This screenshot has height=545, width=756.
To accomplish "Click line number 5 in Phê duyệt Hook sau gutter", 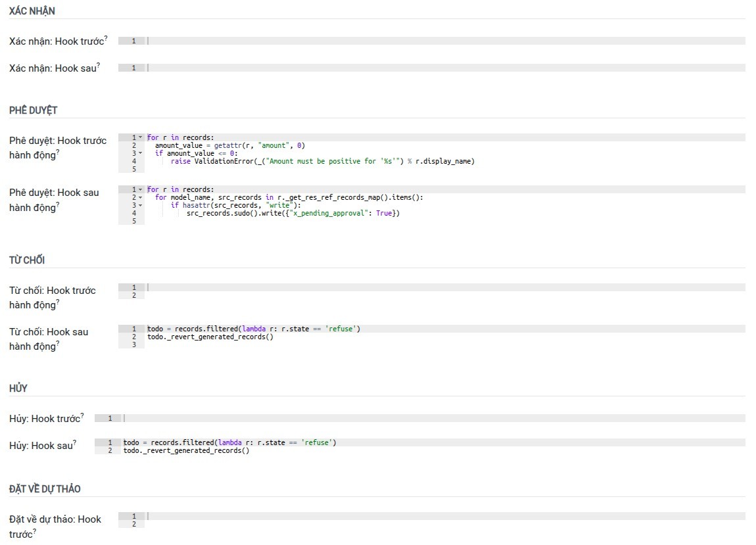I will click(134, 221).
